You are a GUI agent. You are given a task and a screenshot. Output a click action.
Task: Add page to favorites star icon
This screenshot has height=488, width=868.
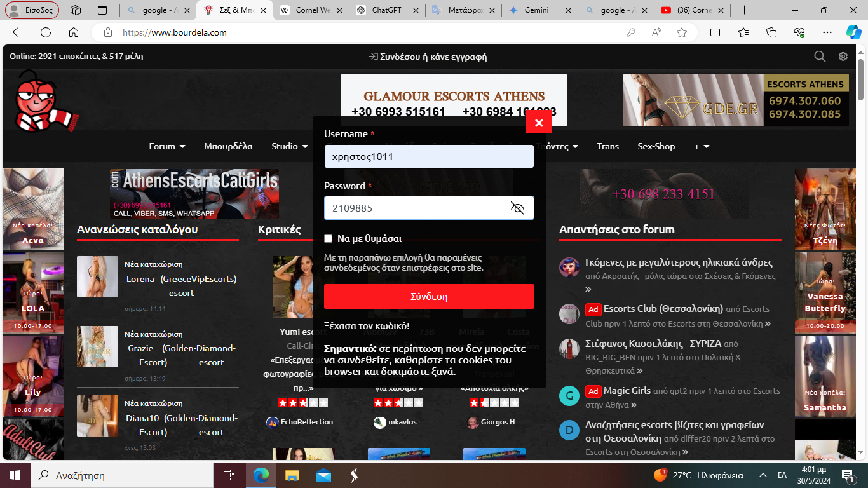(682, 32)
